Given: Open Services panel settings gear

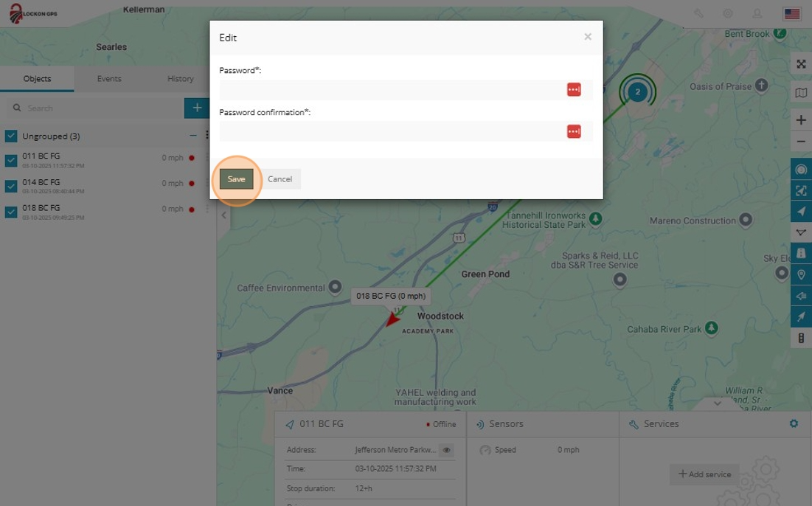Looking at the screenshot, I should tap(794, 423).
